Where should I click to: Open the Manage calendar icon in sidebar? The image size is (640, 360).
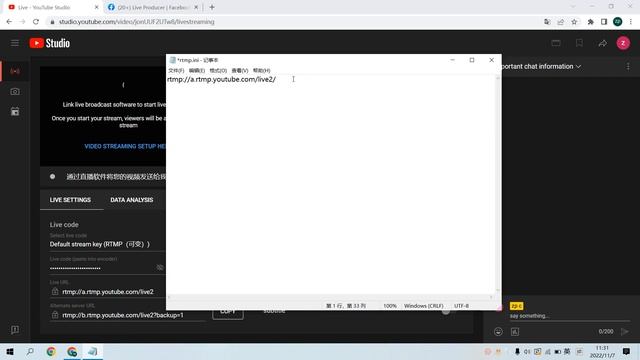coord(15,111)
